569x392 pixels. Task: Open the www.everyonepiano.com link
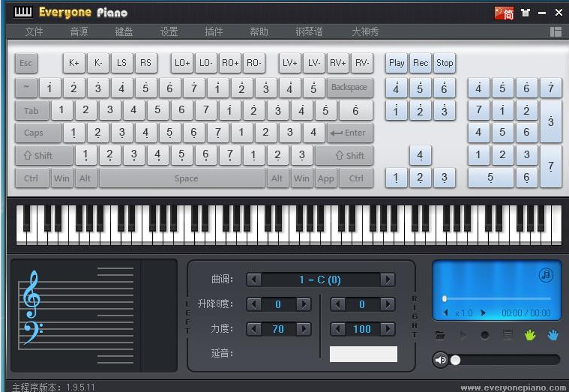click(x=514, y=388)
